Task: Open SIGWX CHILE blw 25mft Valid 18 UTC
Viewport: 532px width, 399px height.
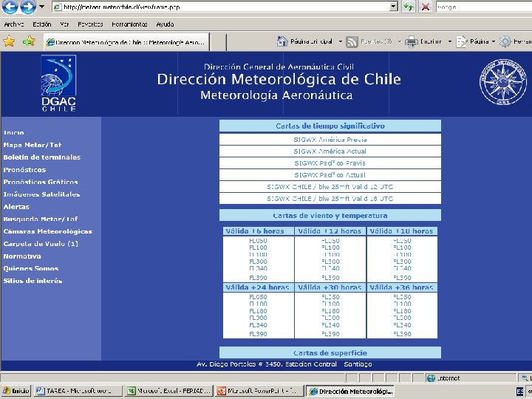Action: [x=330, y=199]
